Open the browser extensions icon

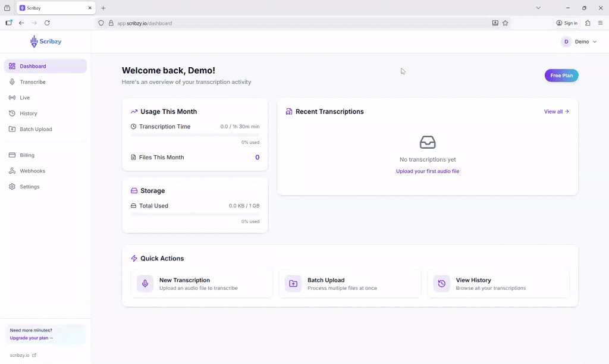coord(588,23)
